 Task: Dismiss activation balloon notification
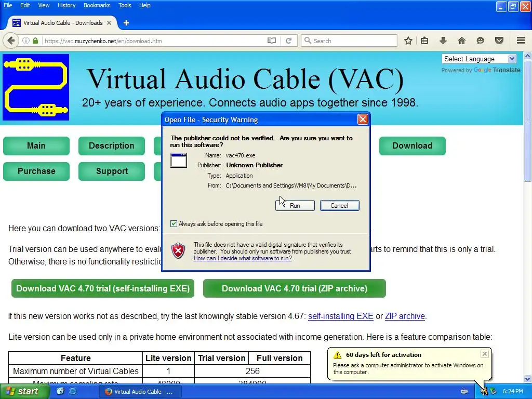point(485,354)
